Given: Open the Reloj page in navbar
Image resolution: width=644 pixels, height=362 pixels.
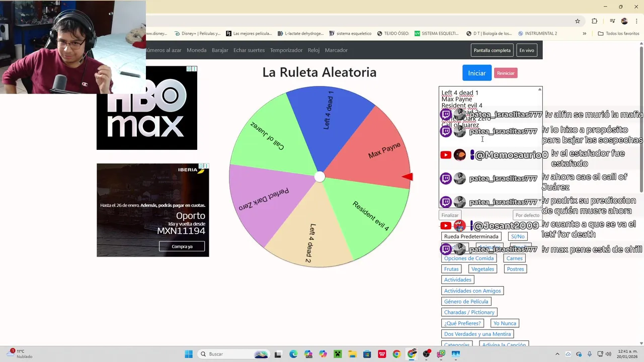Looking at the screenshot, I should (314, 50).
